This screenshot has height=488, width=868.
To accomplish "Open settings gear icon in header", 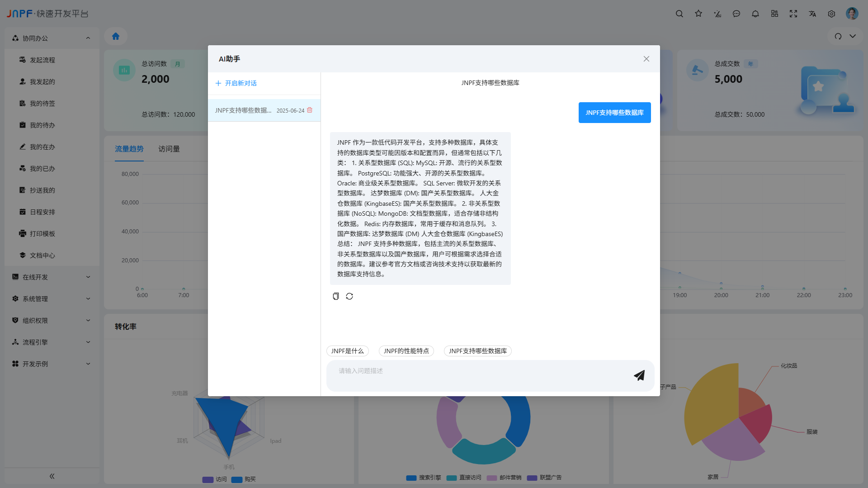I will [831, 14].
